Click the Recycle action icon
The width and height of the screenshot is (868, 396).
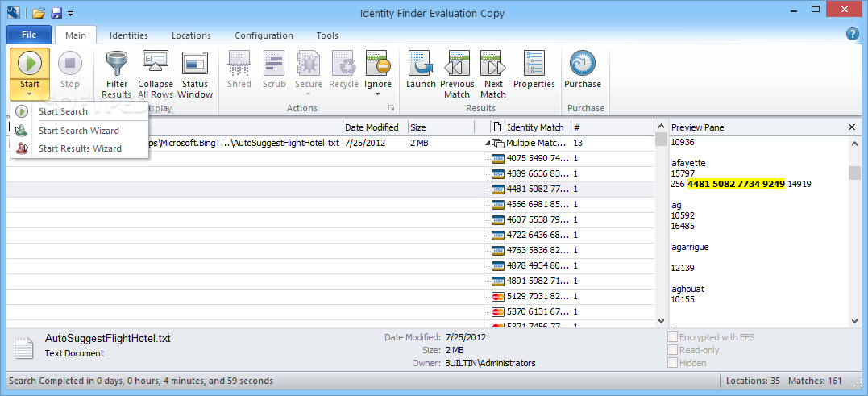click(343, 63)
